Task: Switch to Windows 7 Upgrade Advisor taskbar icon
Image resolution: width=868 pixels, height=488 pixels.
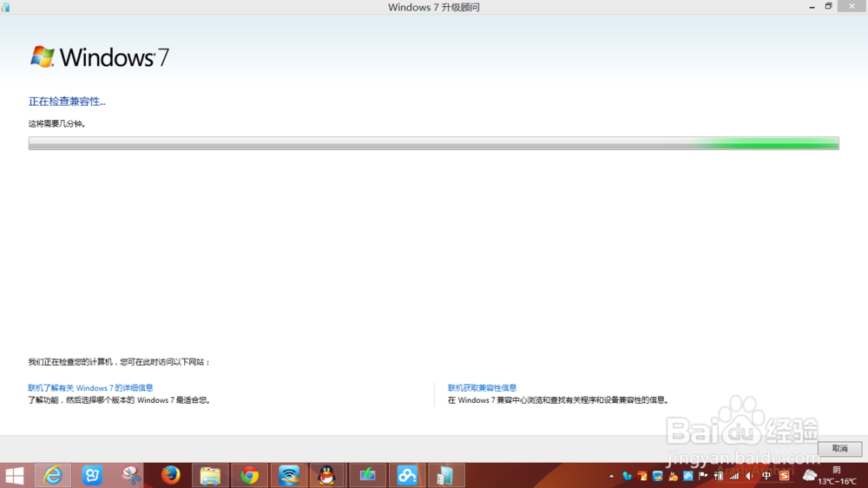Action: pos(445,476)
